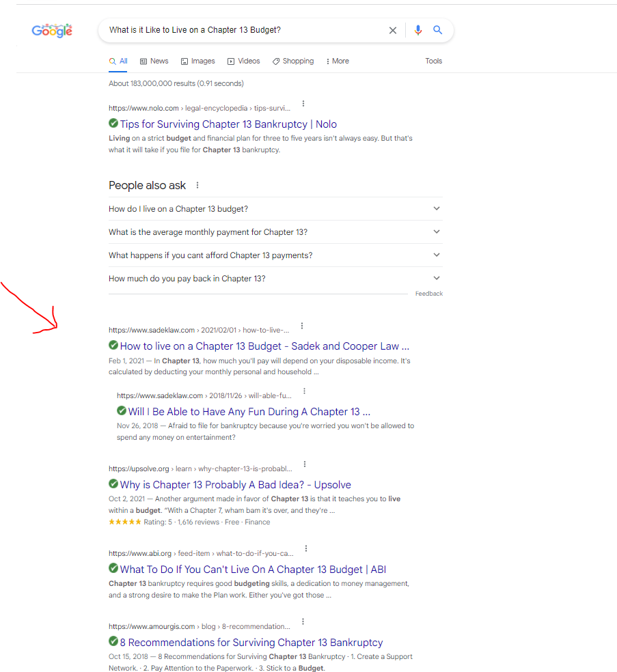Viewport: 617px width, 672px height.
Task: Click the 'People also ask' heading
Action: click(147, 186)
